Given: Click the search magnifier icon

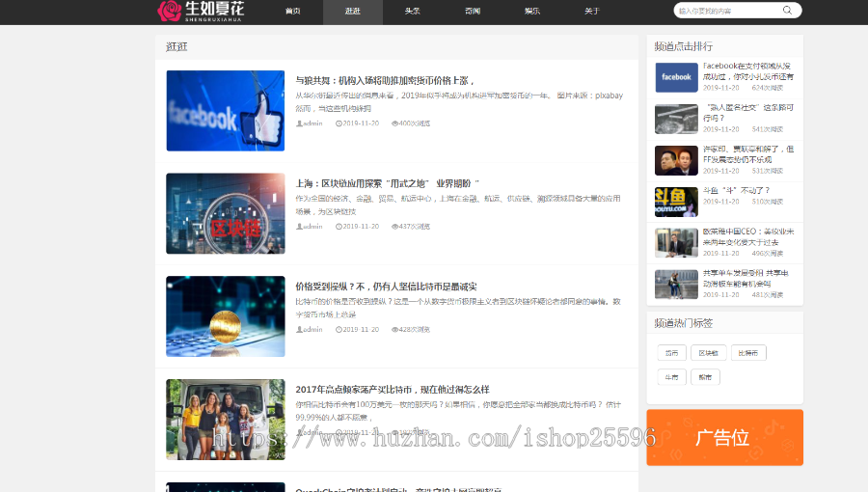Looking at the screenshot, I should (x=787, y=11).
